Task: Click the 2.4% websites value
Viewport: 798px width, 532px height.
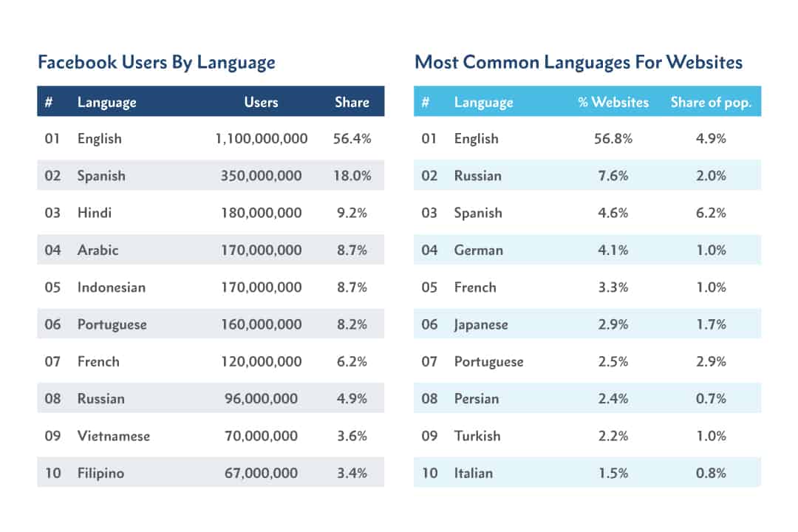Action: coord(613,398)
